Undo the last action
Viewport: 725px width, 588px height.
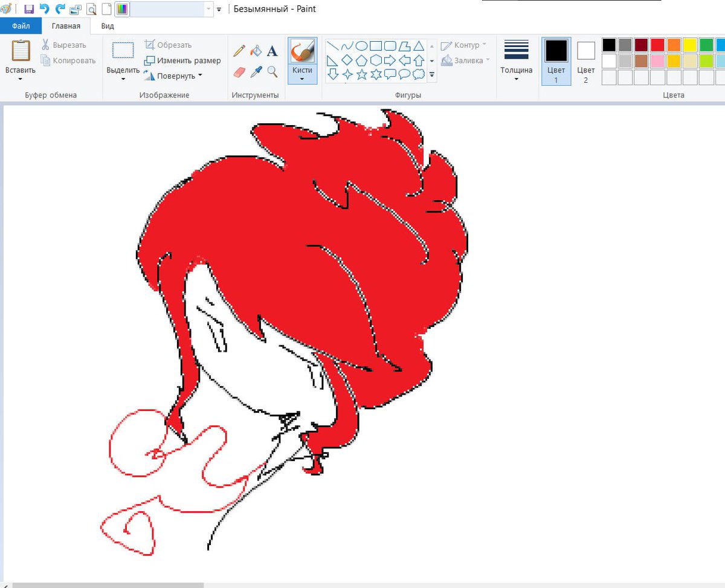(44, 9)
